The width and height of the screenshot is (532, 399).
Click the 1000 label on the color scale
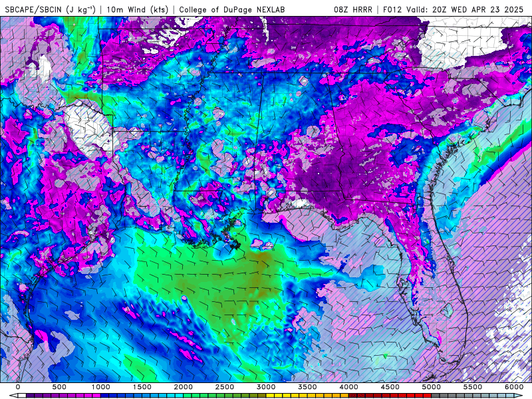(101, 387)
